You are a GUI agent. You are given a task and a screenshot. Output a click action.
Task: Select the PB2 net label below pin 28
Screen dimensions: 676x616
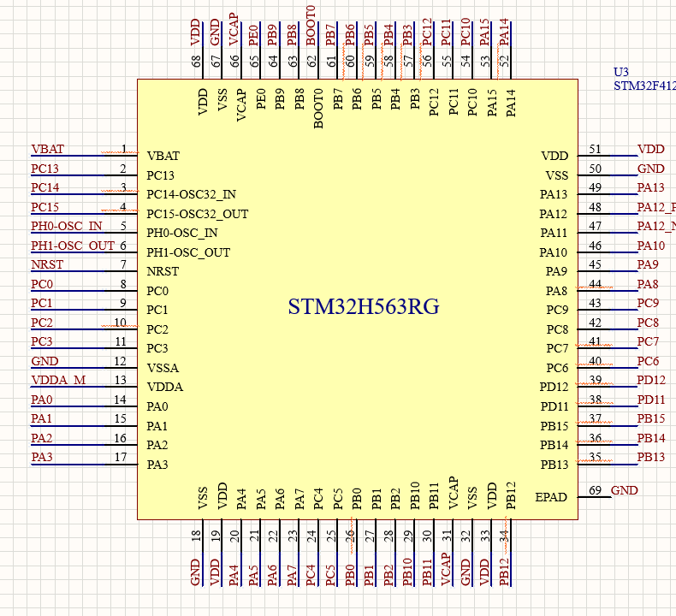[x=388, y=575]
